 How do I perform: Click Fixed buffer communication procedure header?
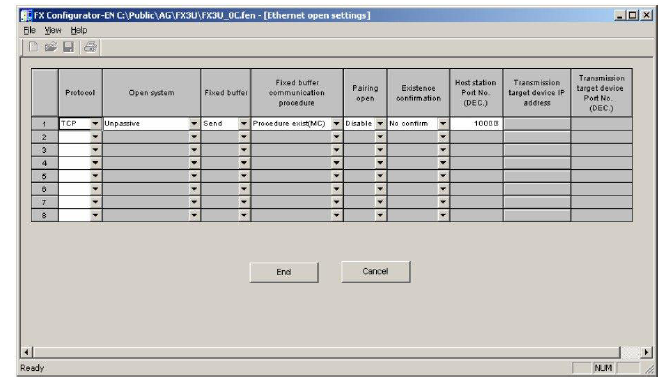click(x=297, y=93)
